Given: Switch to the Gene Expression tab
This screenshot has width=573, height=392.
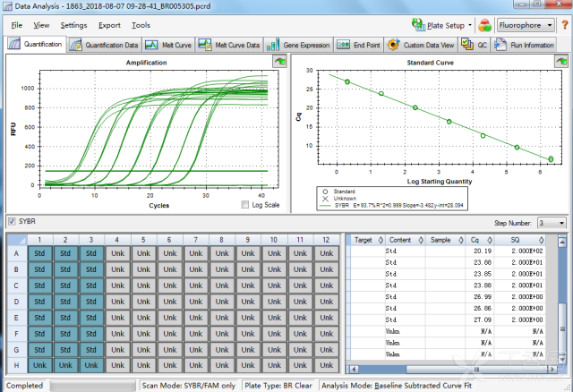Looking at the screenshot, I should 298,45.
